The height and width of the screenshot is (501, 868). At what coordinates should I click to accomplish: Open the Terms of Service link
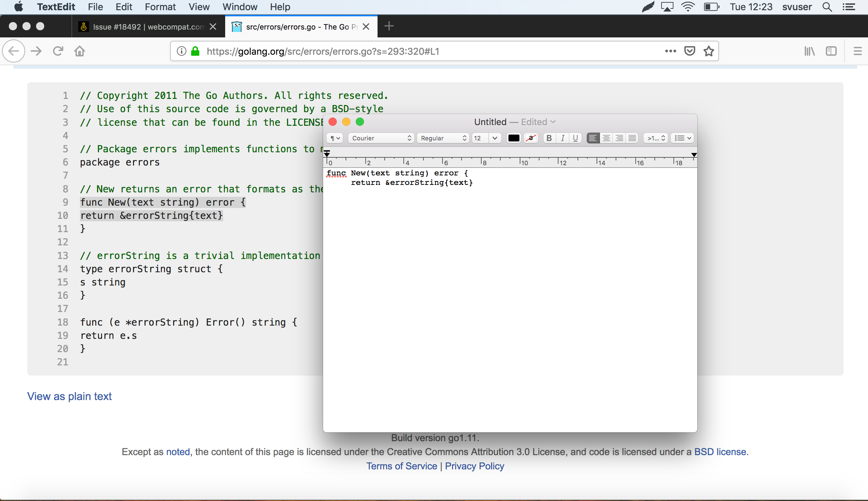[x=401, y=466]
